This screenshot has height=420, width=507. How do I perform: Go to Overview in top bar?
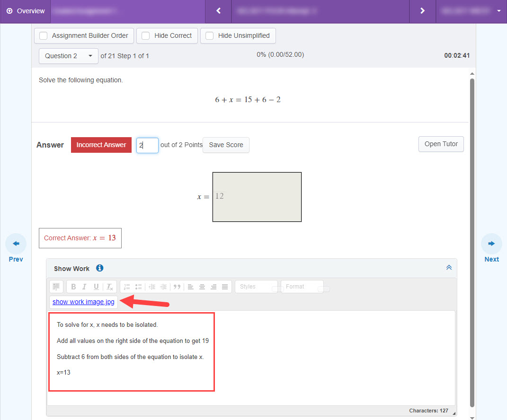pyautogui.click(x=26, y=11)
